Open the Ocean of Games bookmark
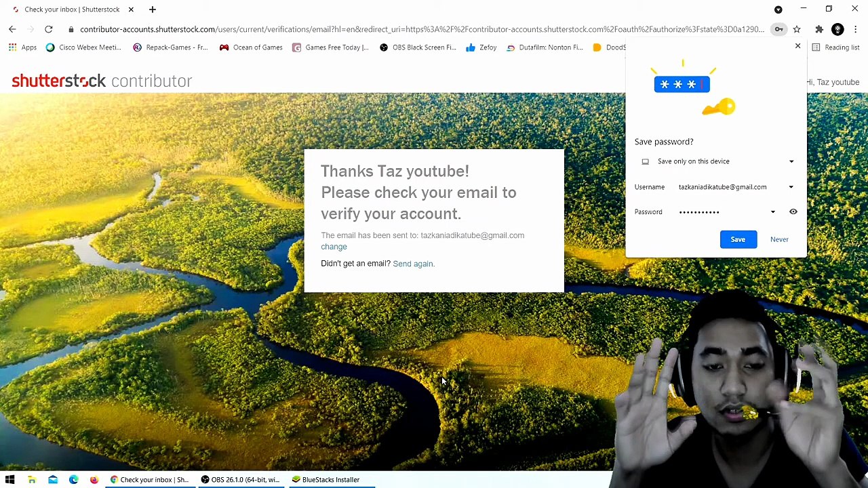Viewport: 868px width, 488px height. (251, 47)
